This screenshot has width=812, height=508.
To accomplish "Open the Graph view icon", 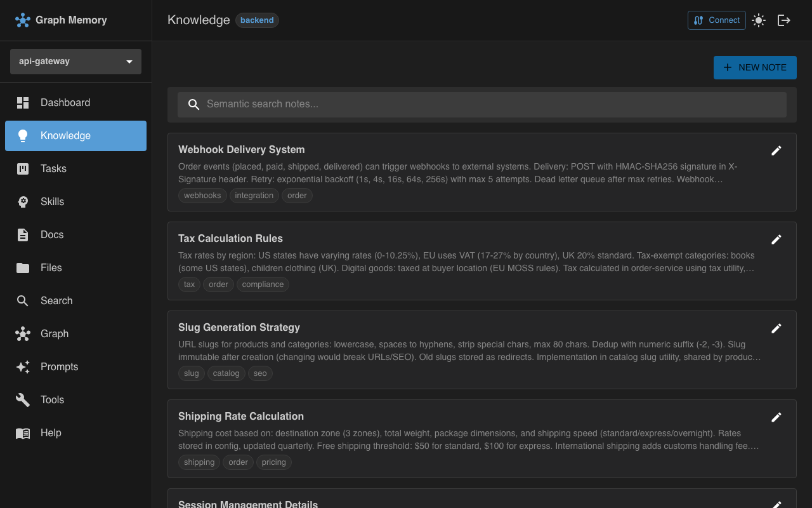I will pyautogui.click(x=22, y=333).
